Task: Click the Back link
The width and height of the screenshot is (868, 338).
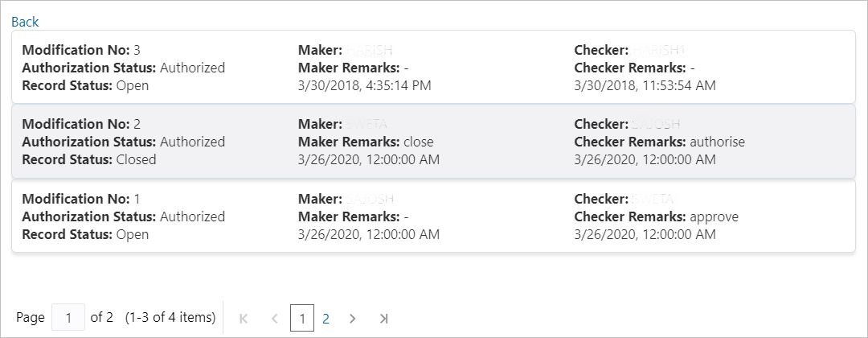Action: coord(25,22)
